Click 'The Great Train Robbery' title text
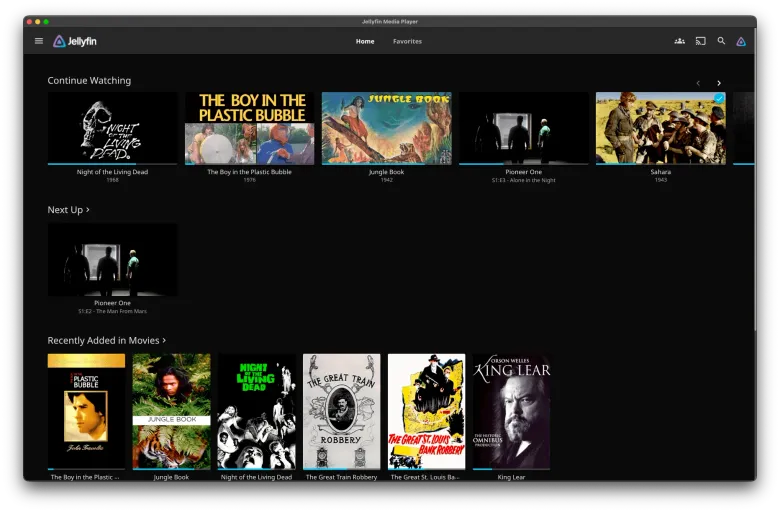Viewport: 780px width, 512px height. 341,477
